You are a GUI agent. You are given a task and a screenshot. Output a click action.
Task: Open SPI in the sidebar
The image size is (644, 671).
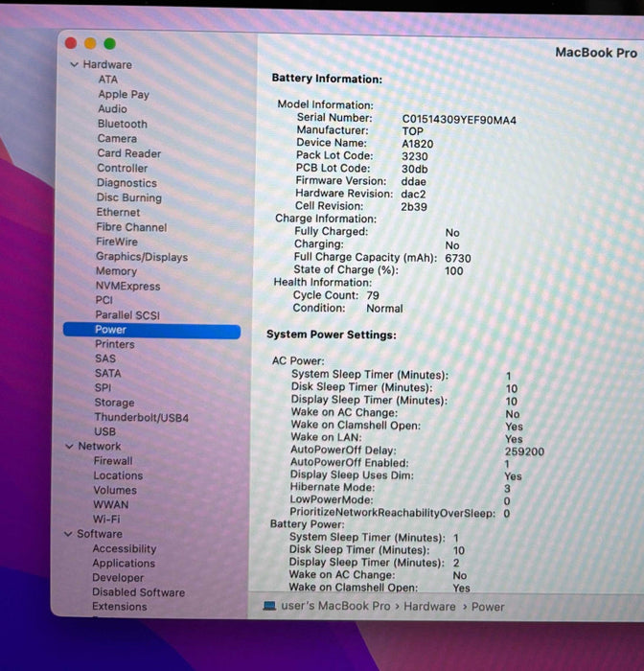(x=103, y=388)
